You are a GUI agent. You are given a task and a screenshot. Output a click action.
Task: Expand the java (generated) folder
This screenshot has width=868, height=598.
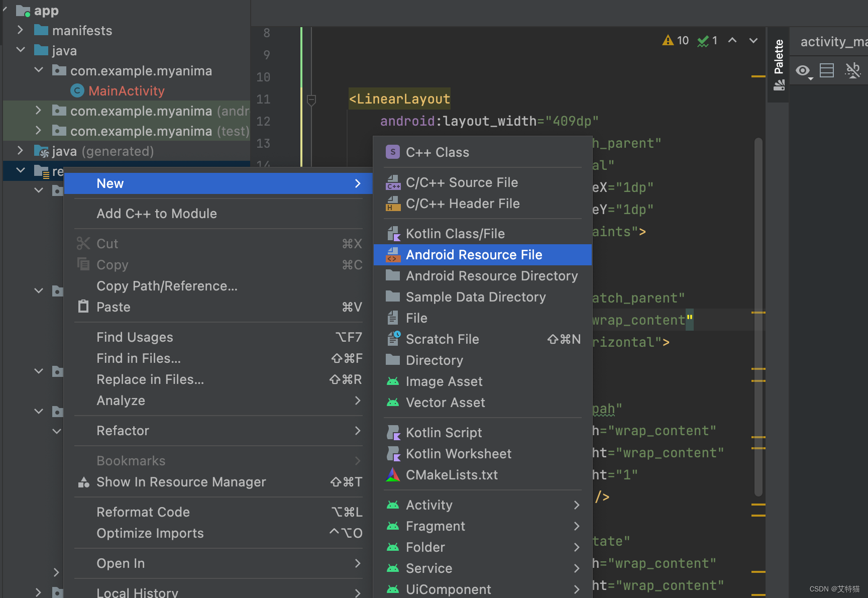[20, 151]
